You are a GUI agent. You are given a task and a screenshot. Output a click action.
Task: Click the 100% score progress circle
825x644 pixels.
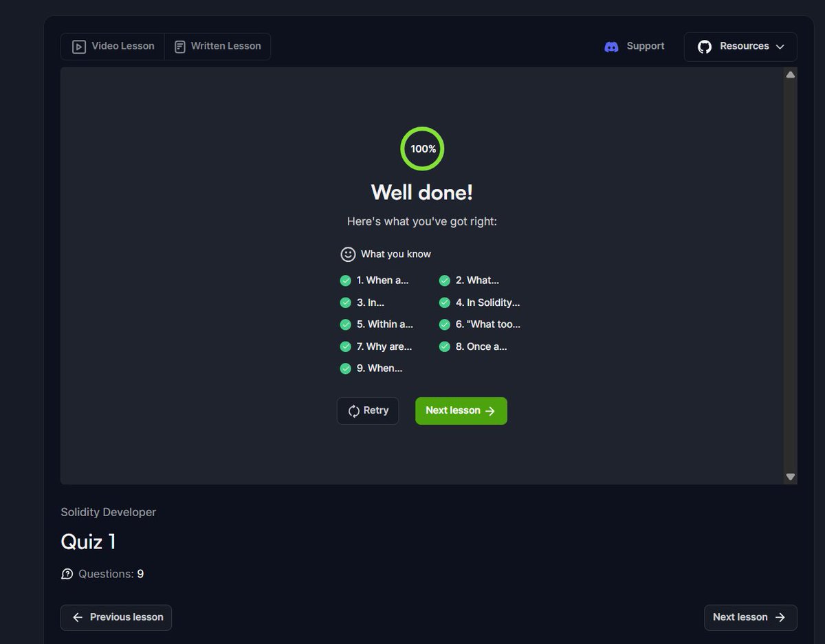422,148
